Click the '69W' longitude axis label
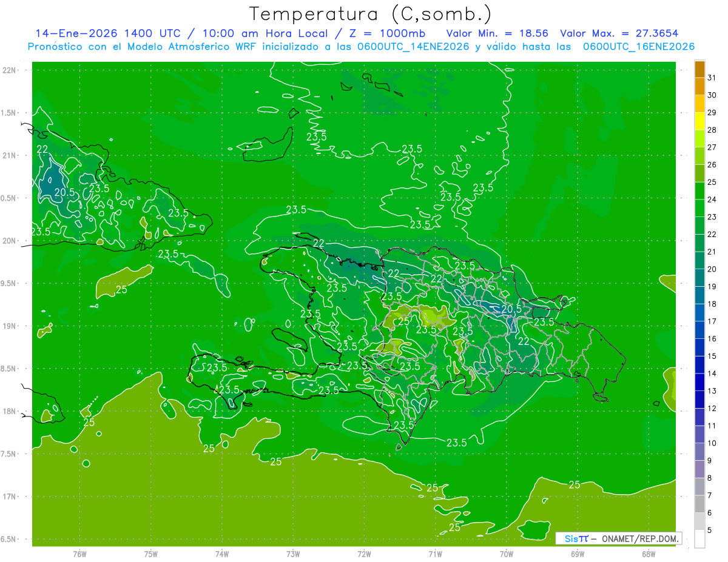 [578, 554]
